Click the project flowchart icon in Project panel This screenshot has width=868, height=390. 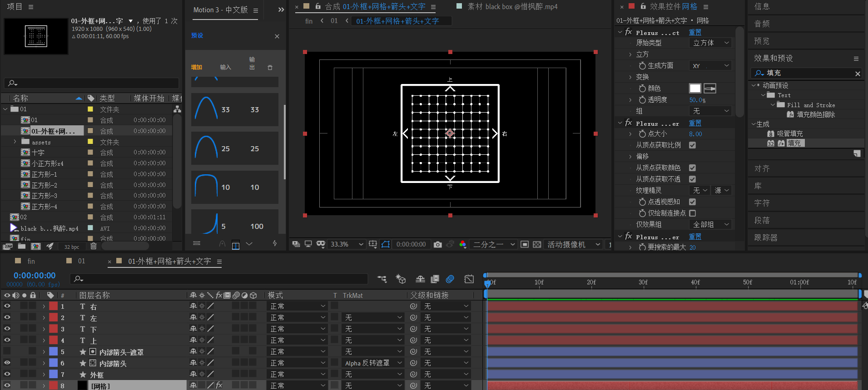coord(177,109)
